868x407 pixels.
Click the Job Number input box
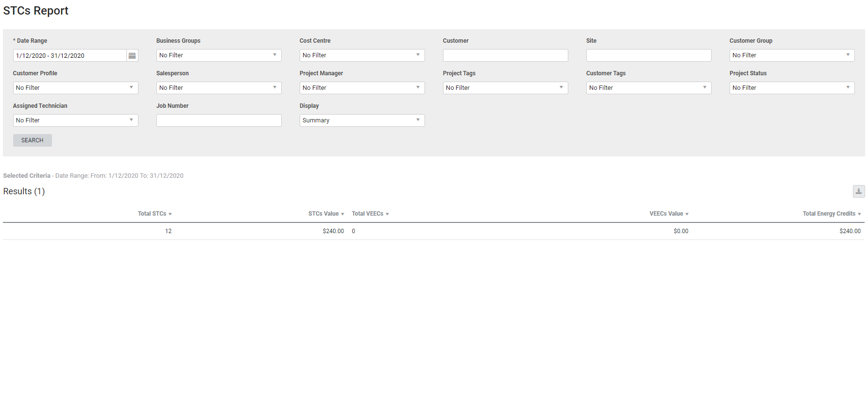[219, 120]
